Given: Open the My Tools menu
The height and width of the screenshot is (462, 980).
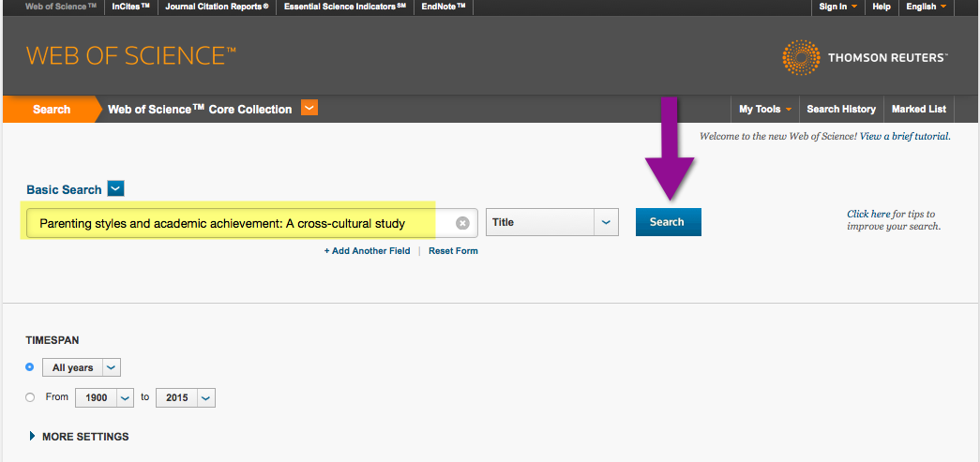Looking at the screenshot, I should (765, 109).
